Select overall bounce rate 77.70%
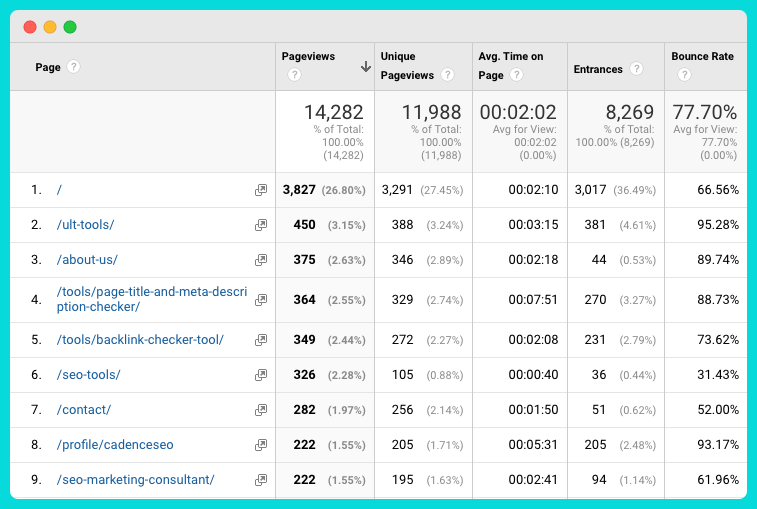Screen dimensions: 757x509 click(x=705, y=112)
